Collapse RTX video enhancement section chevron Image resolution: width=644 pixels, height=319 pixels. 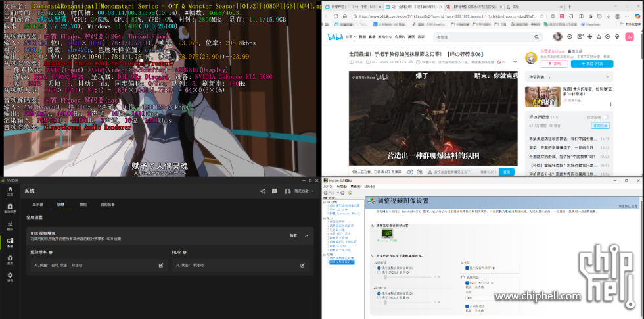(x=306, y=235)
